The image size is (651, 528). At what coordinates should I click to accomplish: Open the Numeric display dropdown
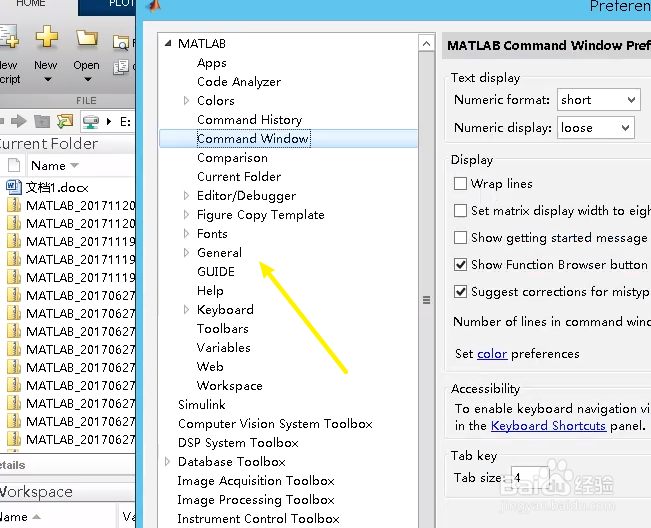pyautogui.click(x=595, y=128)
